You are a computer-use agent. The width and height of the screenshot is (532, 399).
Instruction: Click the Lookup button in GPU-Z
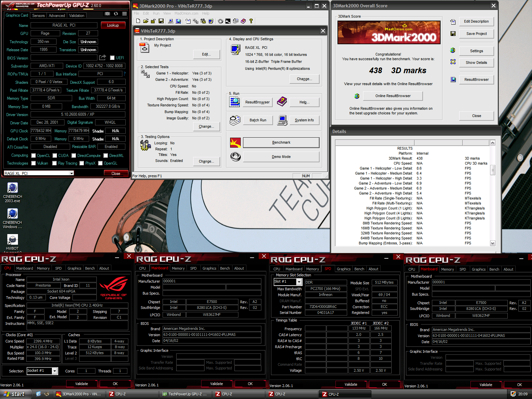pyautogui.click(x=113, y=25)
